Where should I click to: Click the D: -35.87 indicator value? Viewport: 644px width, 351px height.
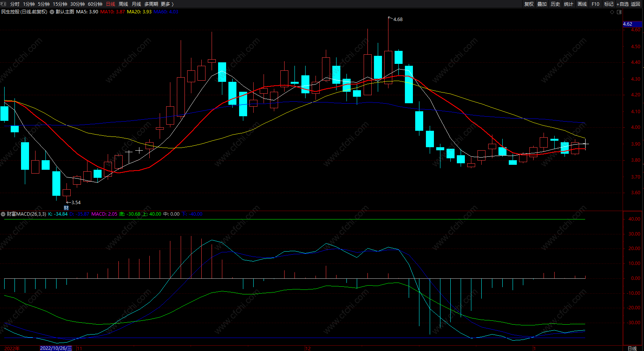[79, 214]
